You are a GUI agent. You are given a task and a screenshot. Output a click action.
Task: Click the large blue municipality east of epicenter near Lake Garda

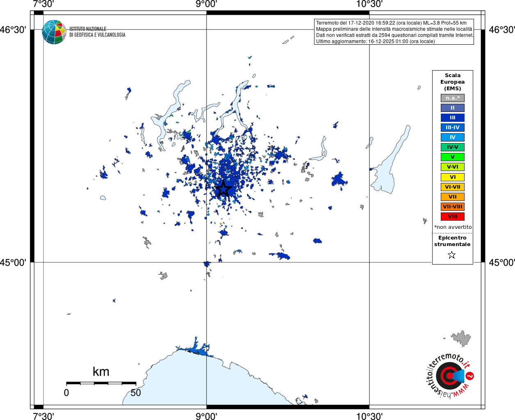339,180
